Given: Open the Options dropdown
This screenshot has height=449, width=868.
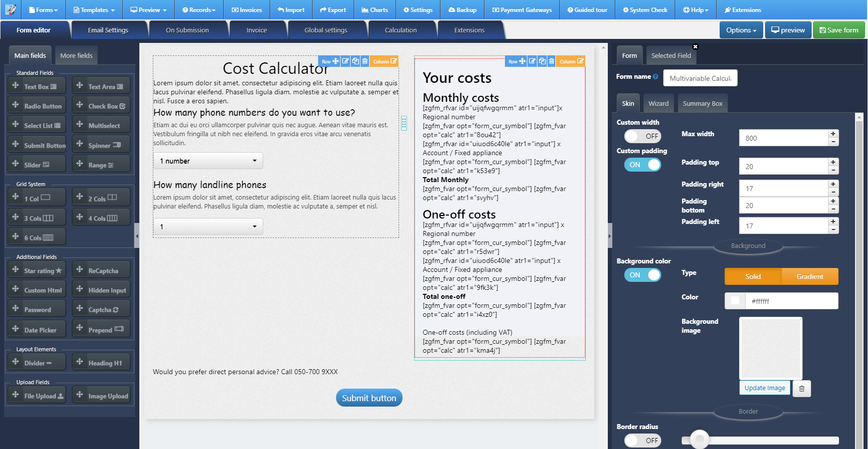Looking at the screenshot, I should click(x=741, y=29).
